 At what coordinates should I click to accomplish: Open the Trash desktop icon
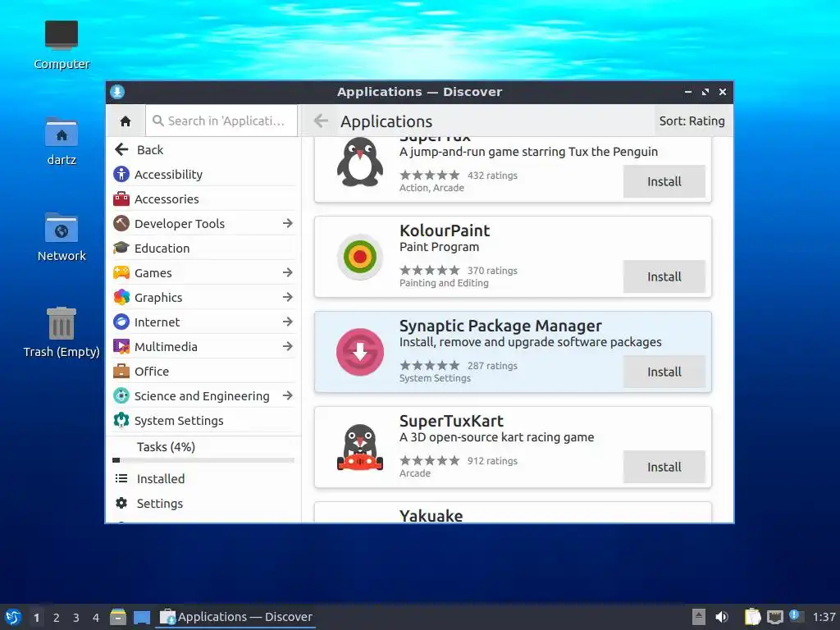pyautogui.click(x=62, y=323)
